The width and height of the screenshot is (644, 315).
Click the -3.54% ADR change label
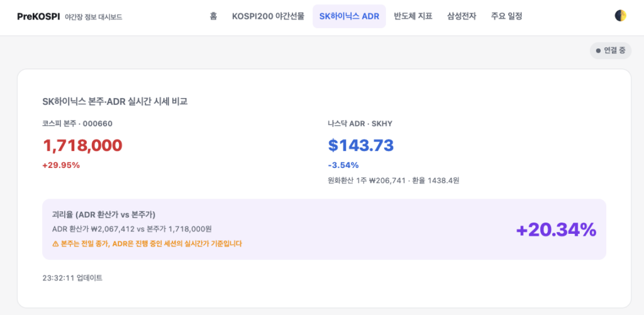[343, 165]
